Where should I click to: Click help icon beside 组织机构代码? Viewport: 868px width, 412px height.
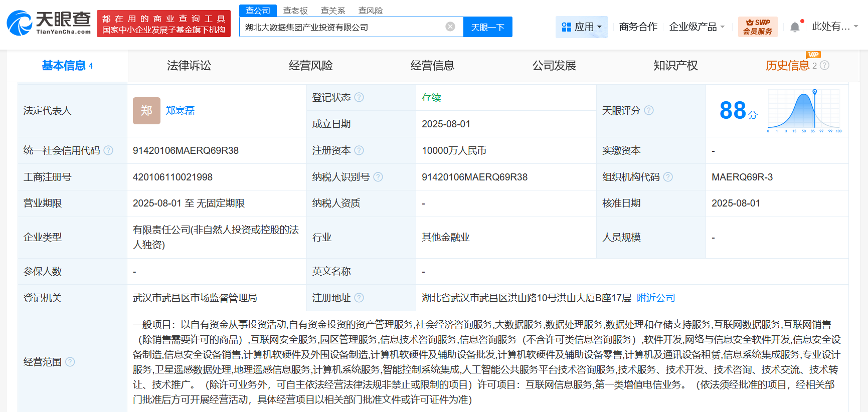point(668,177)
